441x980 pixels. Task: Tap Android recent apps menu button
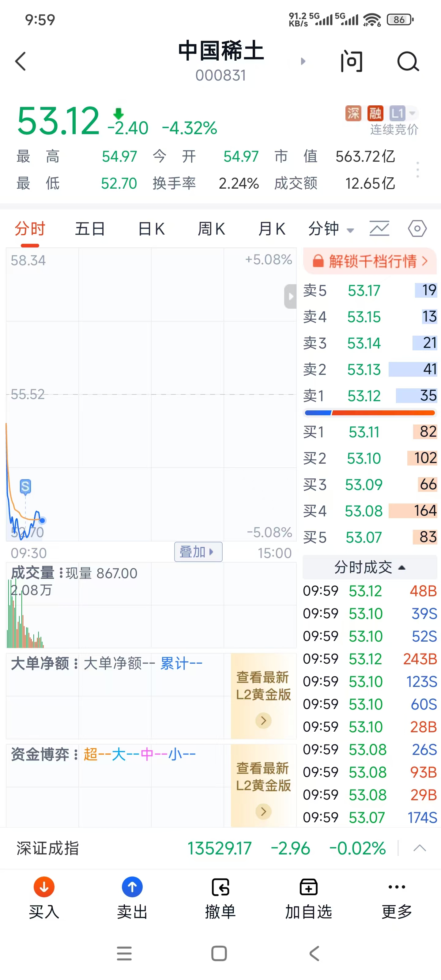coord(124,953)
